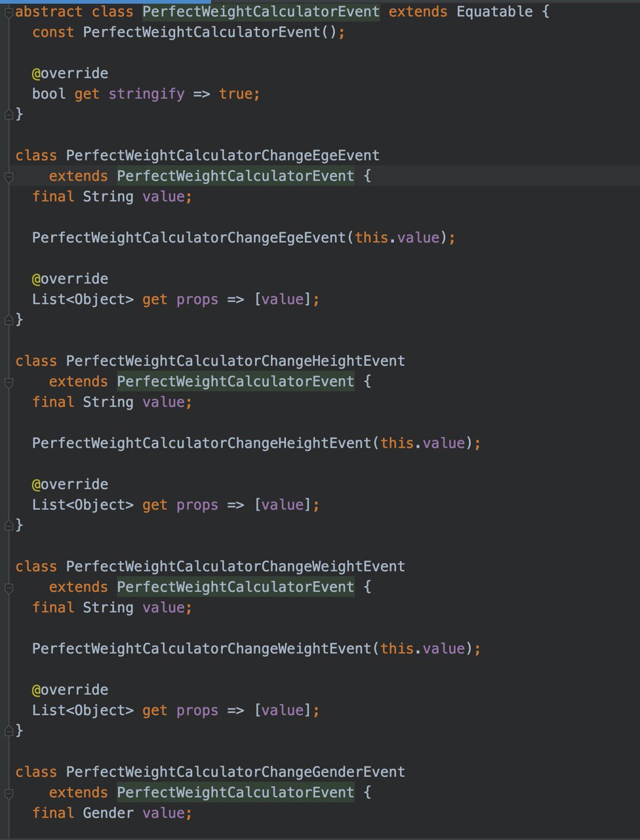Click the PerfectWeightCalculatorChangeEgeEvent name in its class declaration
Image resolution: width=640 pixels, height=840 pixels.
click(x=223, y=156)
